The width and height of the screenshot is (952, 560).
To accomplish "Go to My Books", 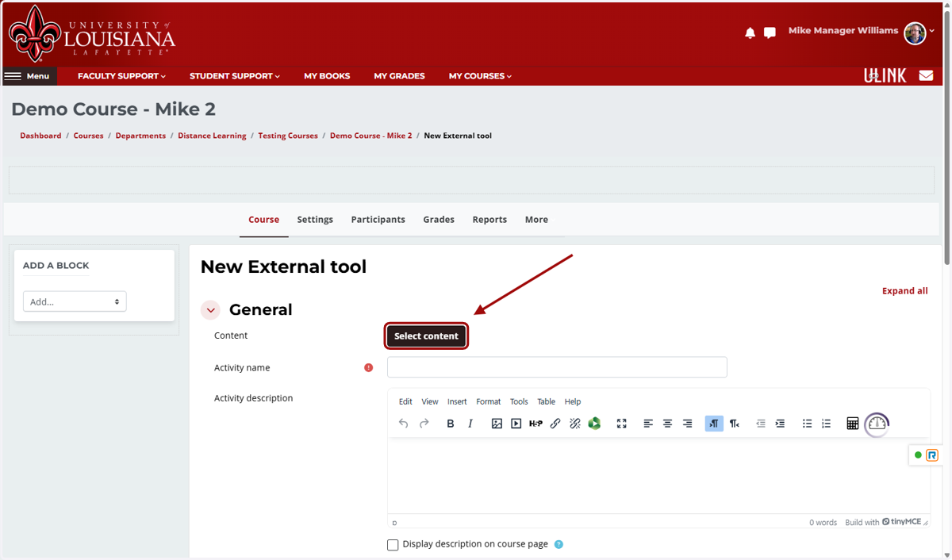I will [x=327, y=76].
